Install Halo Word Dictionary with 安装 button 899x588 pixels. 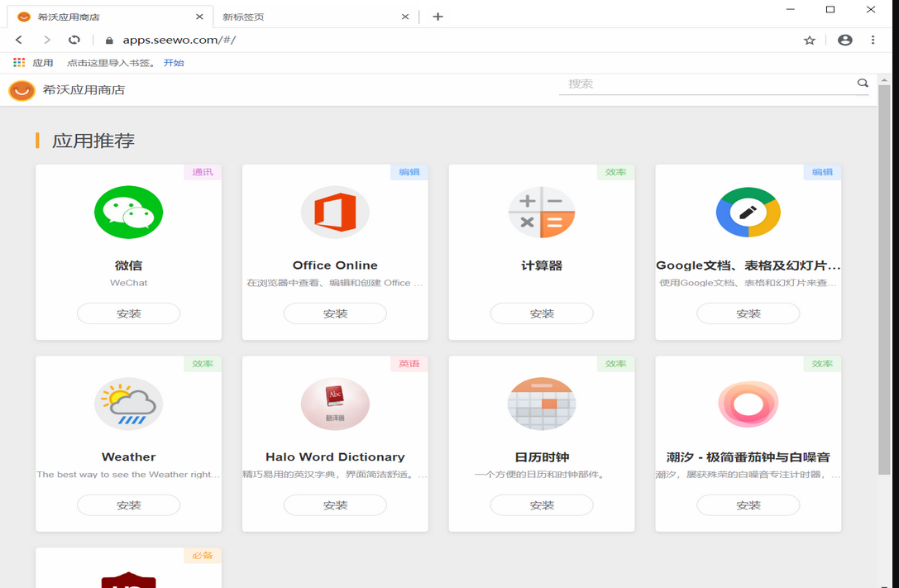click(x=335, y=505)
